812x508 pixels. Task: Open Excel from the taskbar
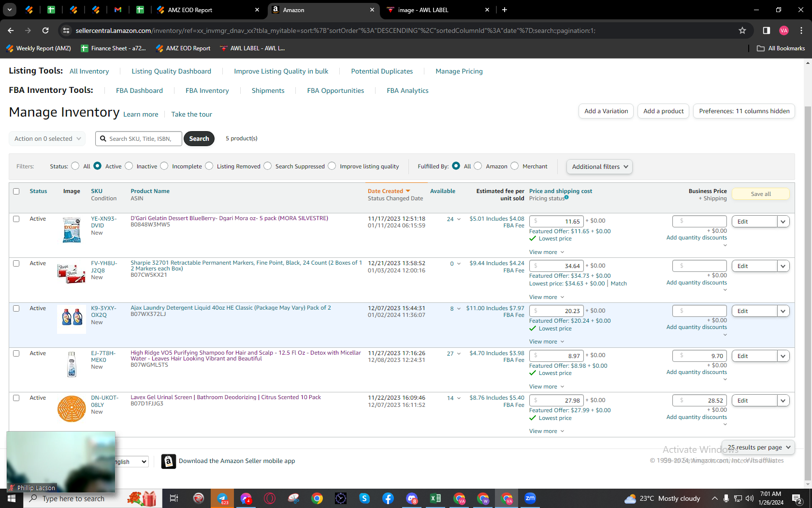click(x=435, y=498)
